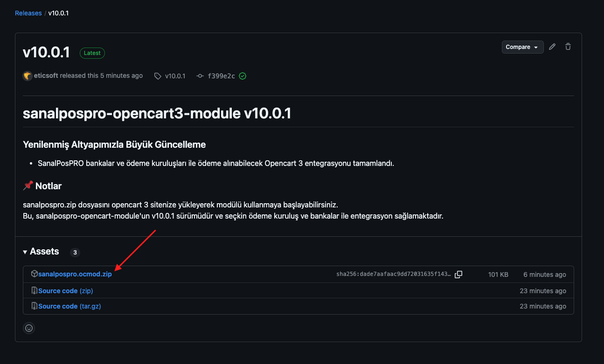Open the v10.0.1 tag link
Image resolution: width=604 pixels, height=364 pixels.
click(175, 76)
